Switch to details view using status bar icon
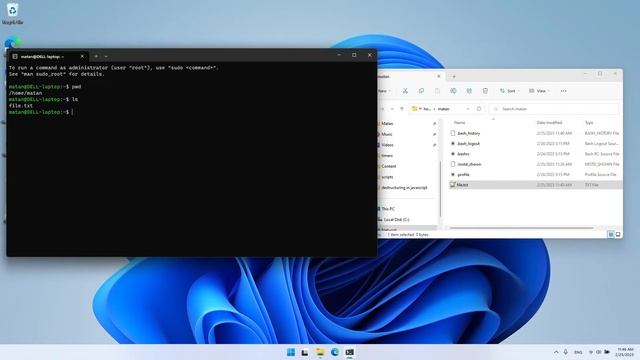The height and width of the screenshot is (360, 640). [x=611, y=234]
